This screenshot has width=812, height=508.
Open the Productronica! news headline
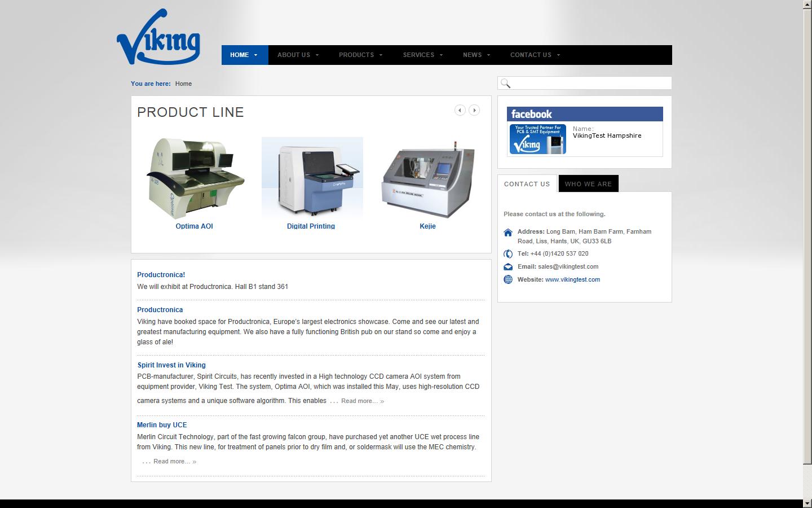coord(161,275)
